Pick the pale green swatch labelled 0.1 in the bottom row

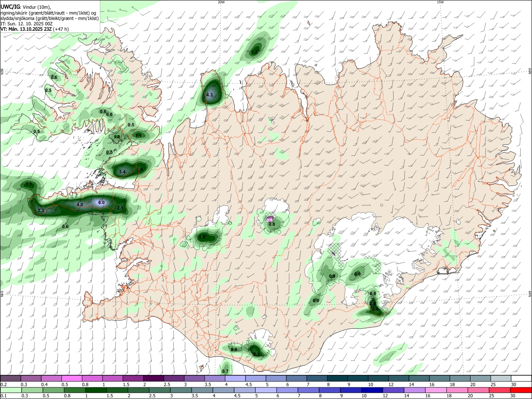click(10, 390)
